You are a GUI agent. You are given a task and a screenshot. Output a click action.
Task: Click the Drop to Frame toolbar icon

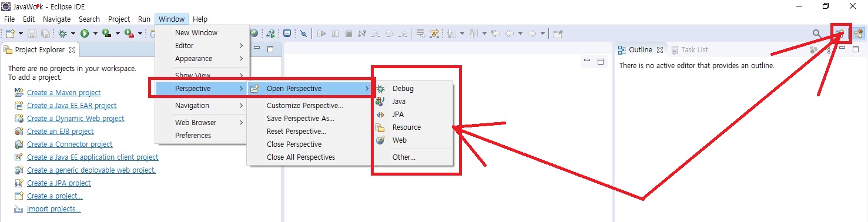[x=420, y=33]
